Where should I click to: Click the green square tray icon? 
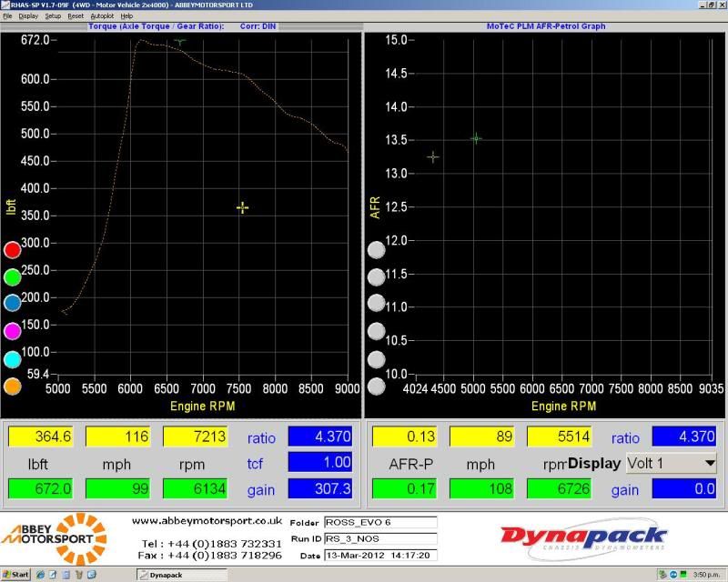coord(683,575)
